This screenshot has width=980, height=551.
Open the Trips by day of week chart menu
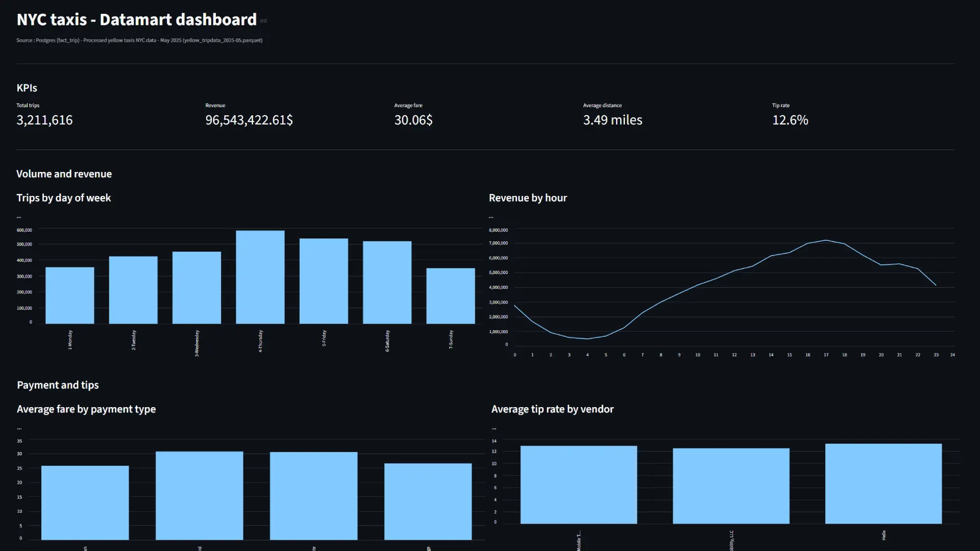pyautogui.click(x=19, y=216)
